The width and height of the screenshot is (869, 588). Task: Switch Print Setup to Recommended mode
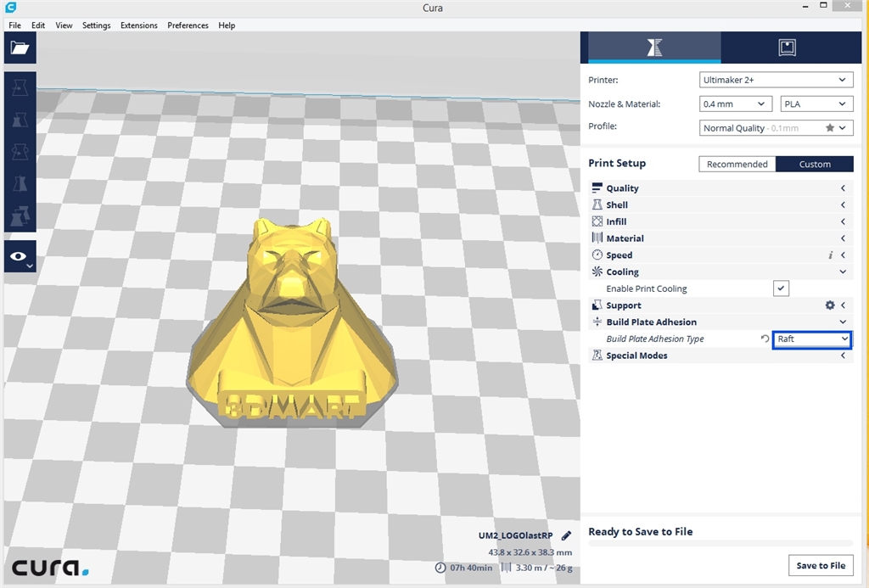737,164
